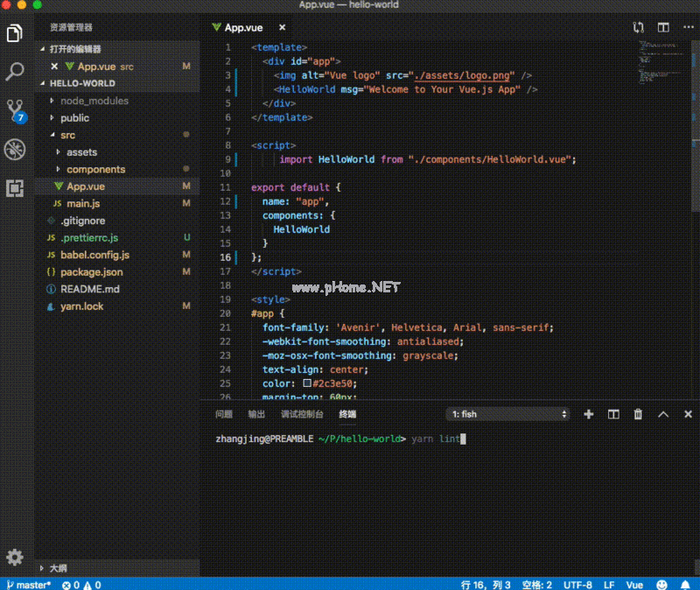Click line number 16 in gutter
This screenshot has width=700, height=590.
(x=226, y=257)
